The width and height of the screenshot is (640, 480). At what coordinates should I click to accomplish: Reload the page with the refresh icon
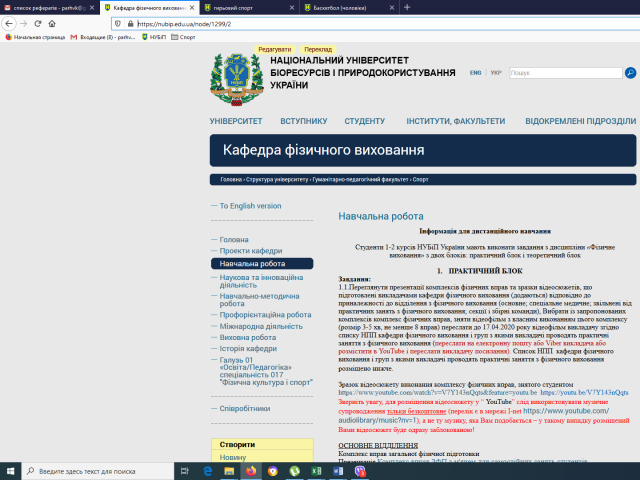click(38, 24)
